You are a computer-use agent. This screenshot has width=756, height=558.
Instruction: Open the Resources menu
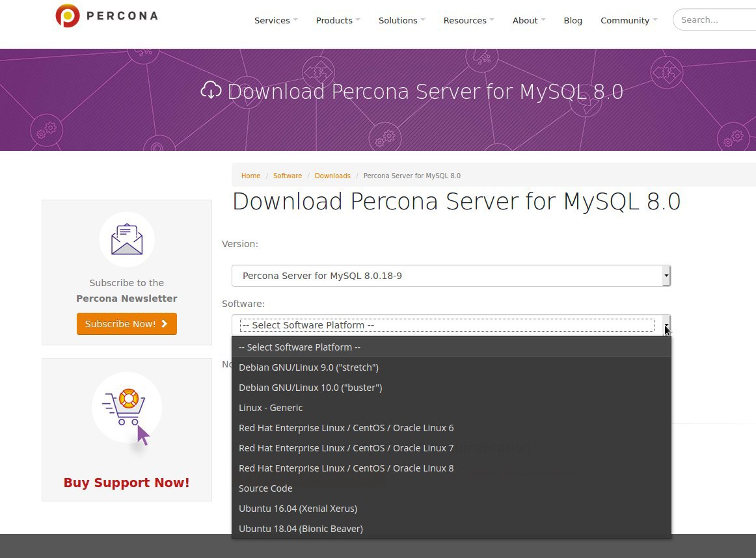468,20
